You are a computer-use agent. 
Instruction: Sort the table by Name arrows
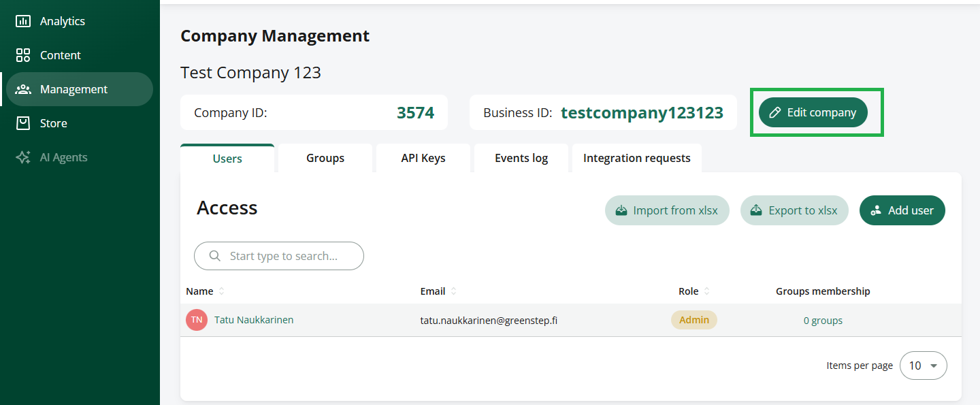(x=221, y=291)
